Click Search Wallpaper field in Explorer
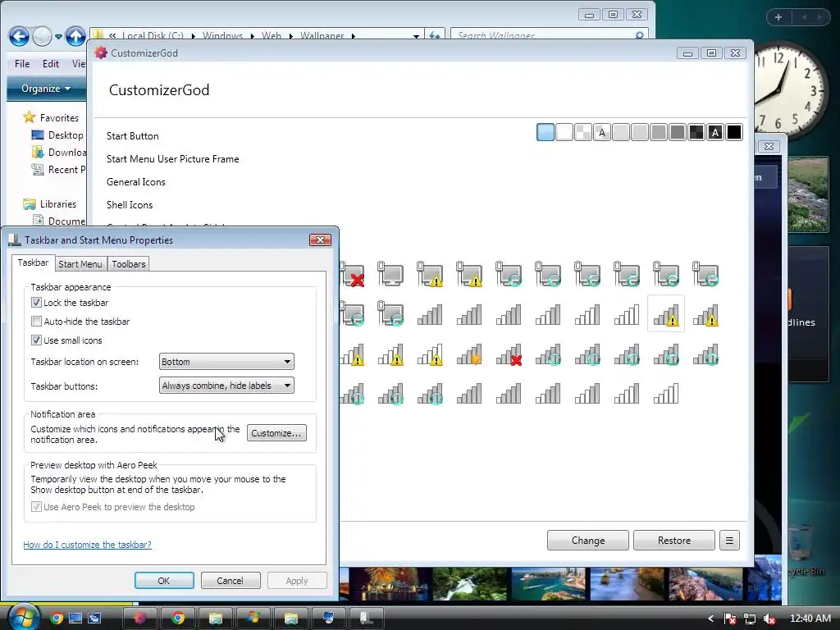Viewport: 840px width, 630px height. [x=549, y=35]
